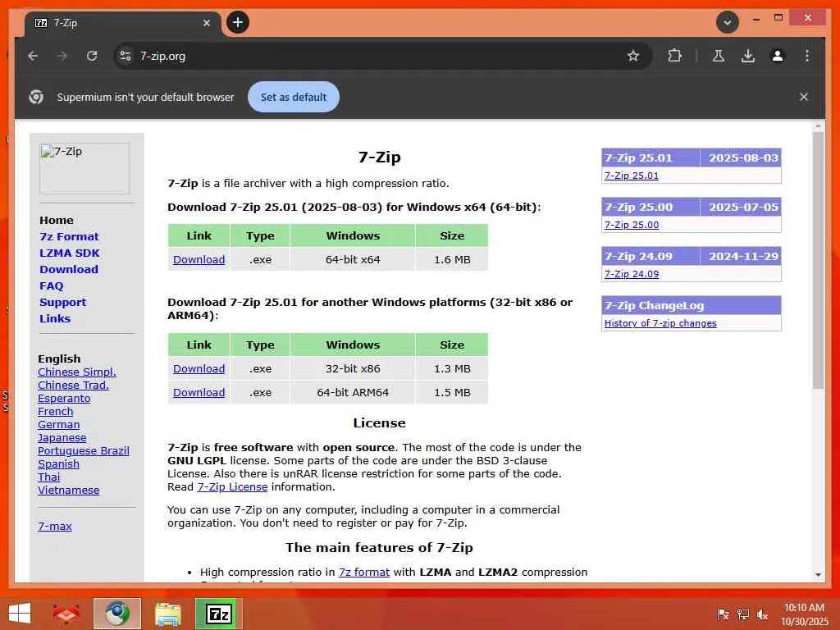This screenshot has width=840, height=630.
Task: Add a new browser tab
Action: (238, 22)
